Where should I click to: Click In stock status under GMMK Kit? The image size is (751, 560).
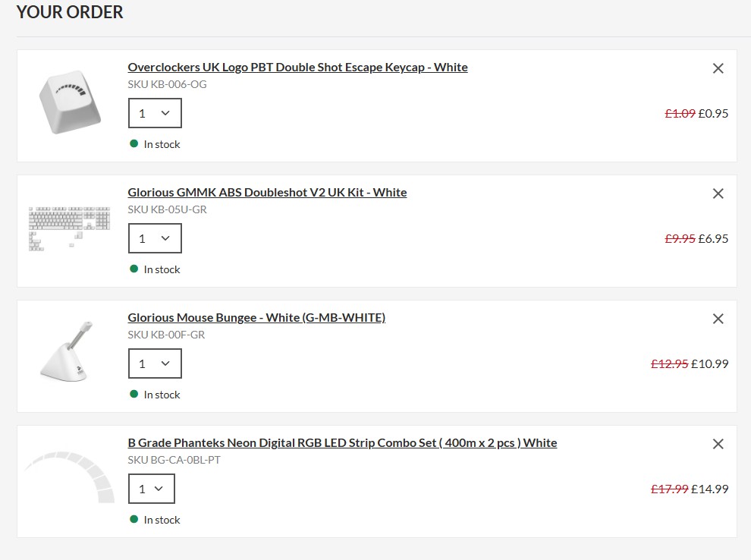click(156, 269)
